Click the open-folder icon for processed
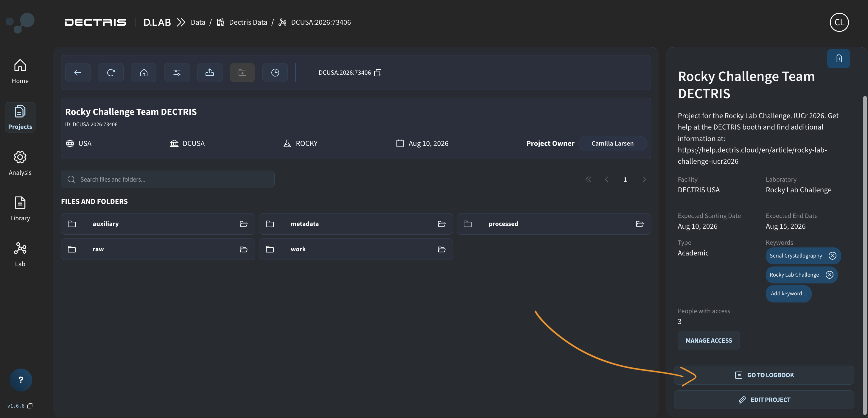Viewport: 868px width, 418px height. [640, 224]
